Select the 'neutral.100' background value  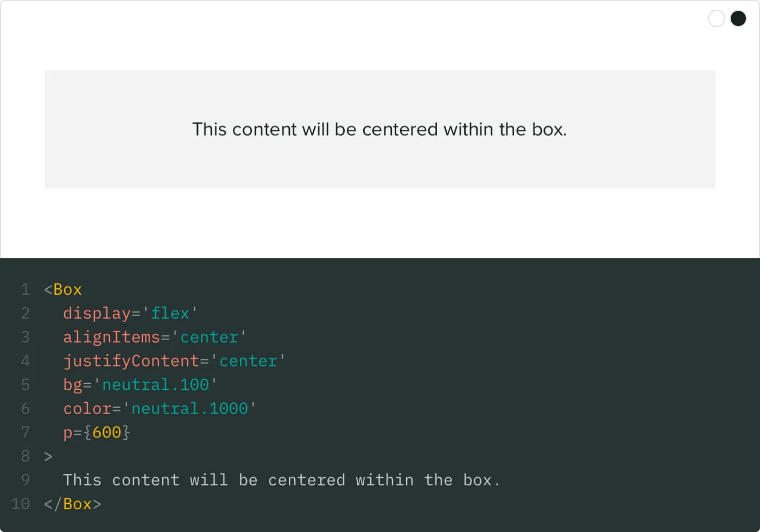[155, 385]
